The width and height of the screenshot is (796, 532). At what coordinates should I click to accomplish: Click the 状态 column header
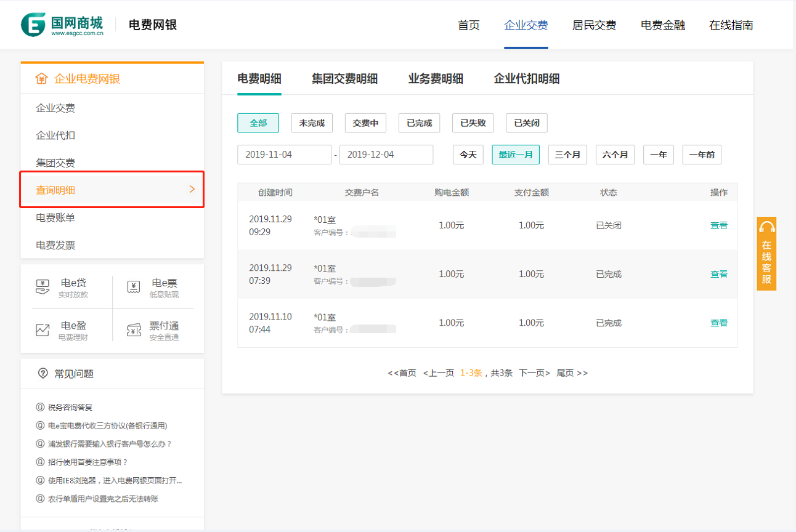[609, 192]
